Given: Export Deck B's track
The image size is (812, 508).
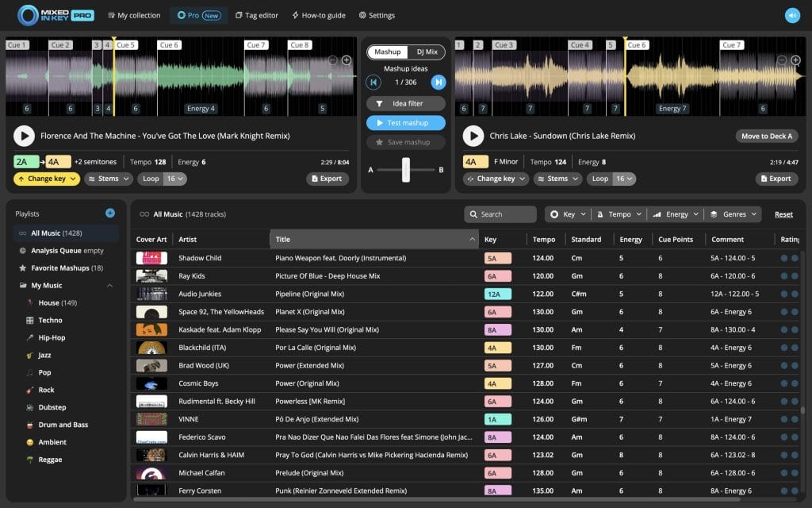Looking at the screenshot, I should 776,179.
